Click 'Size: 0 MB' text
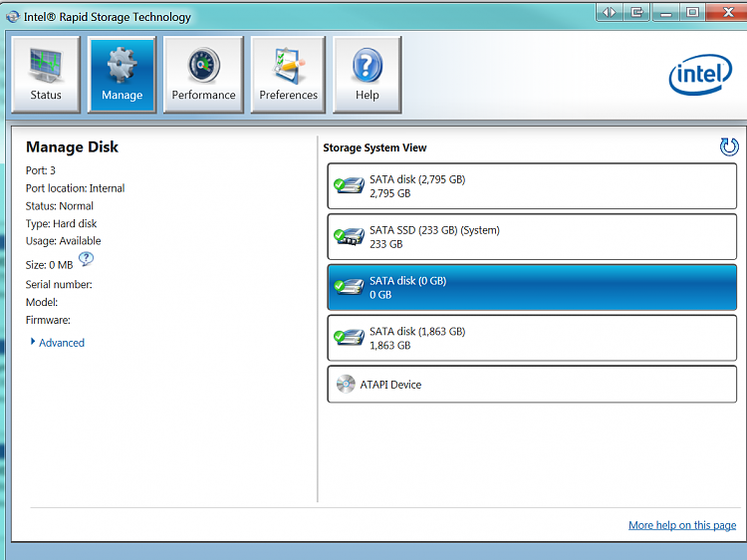747x560 pixels. (x=50, y=265)
